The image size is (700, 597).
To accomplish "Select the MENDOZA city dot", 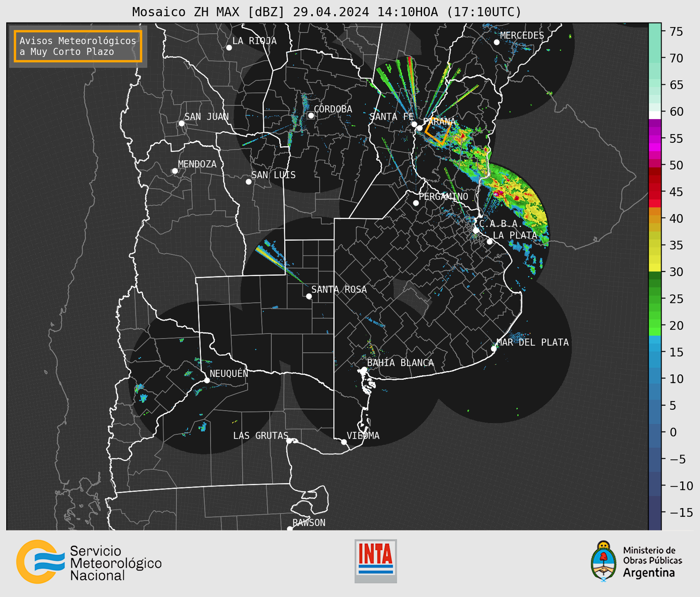I will point(175,171).
